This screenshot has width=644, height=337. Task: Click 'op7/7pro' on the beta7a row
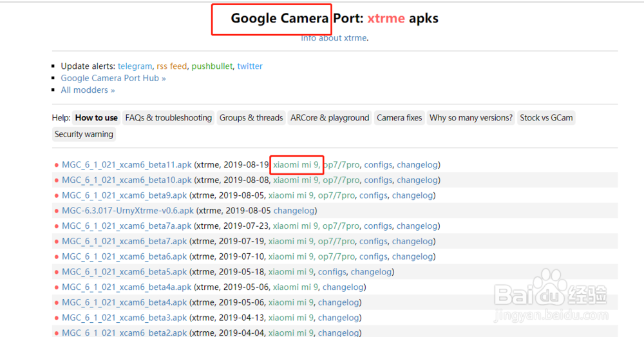click(x=341, y=226)
